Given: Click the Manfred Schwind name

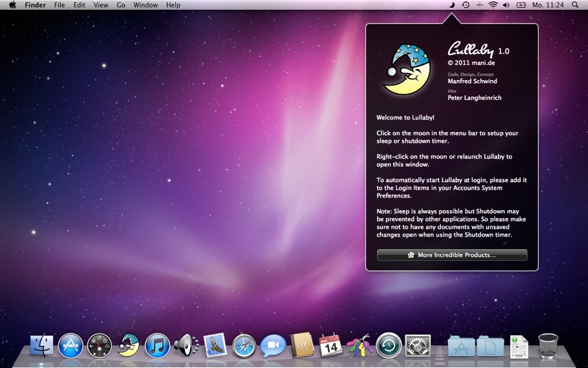Looking at the screenshot, I should pyautogui.click(x=472, y=81).
